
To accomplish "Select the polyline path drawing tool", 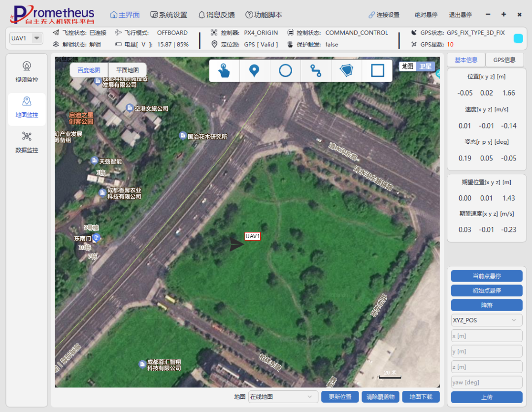I will 316,71.
